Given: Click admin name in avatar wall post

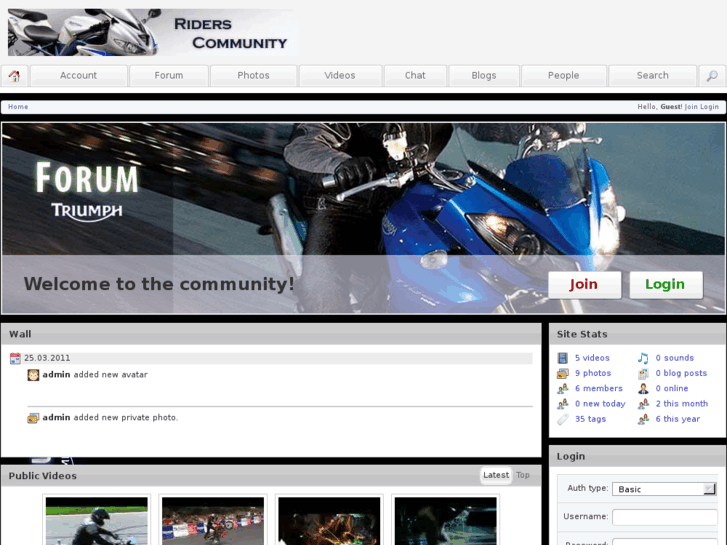Looking at the screenshot, I should (x=56, y=375).
